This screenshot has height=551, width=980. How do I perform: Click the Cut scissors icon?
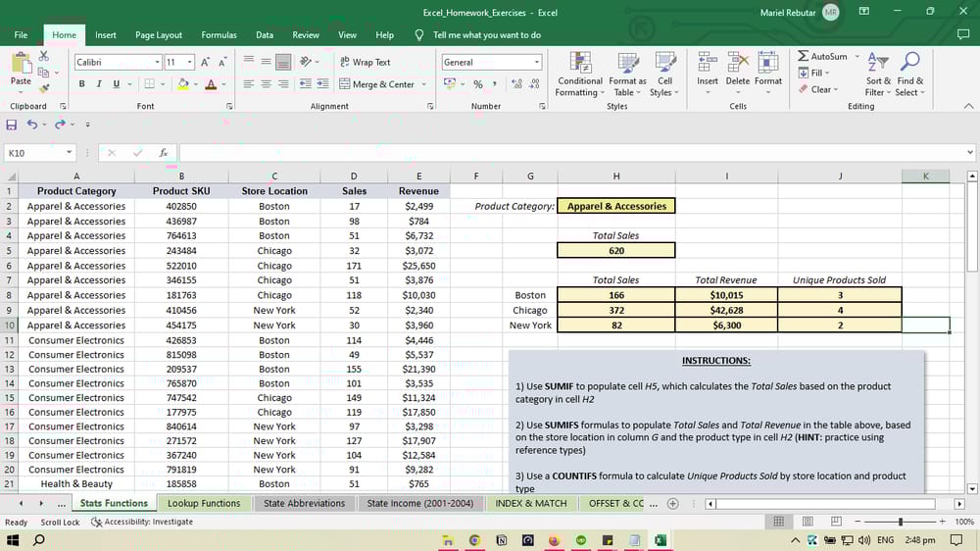point(44,56)
